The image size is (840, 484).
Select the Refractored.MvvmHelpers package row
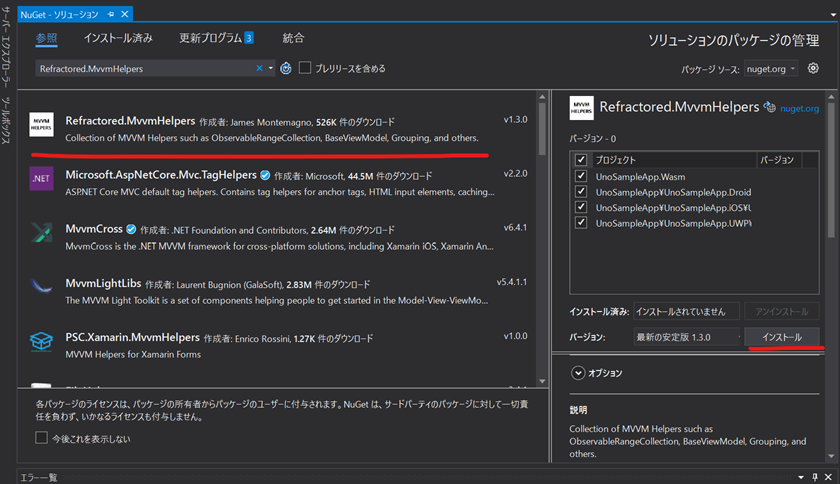(x=279, y=129)
